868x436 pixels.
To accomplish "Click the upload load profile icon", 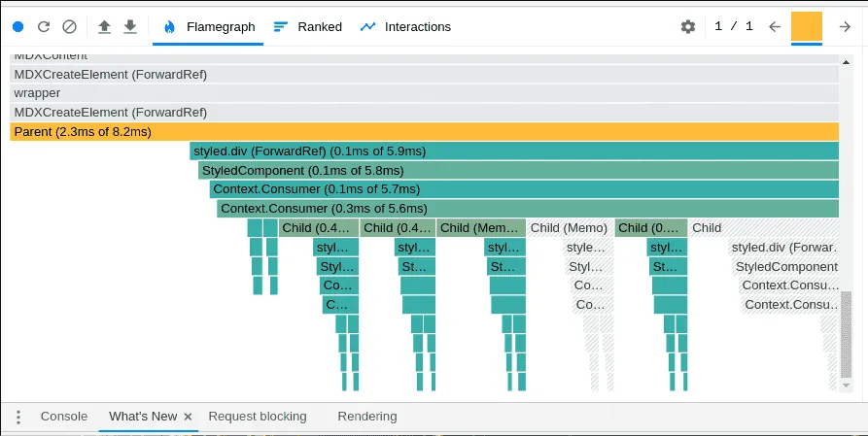I will point(105,26).
